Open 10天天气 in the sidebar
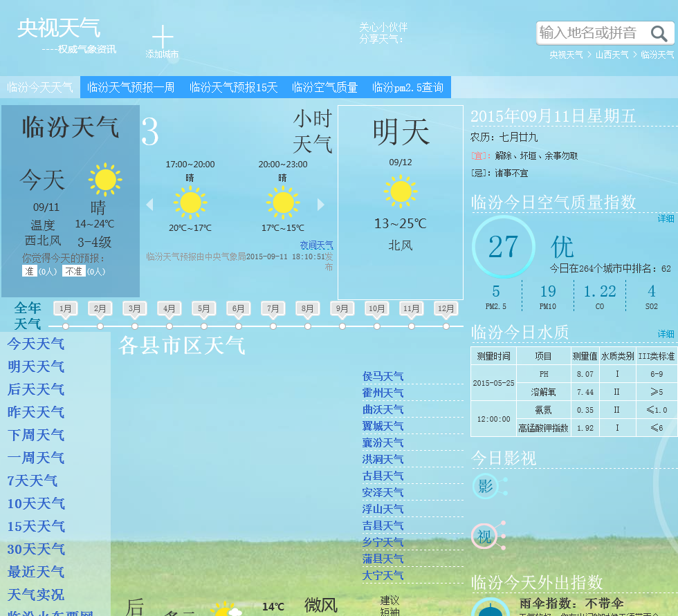Viewport: 678px width, 616px height. [x=36, y=504]
